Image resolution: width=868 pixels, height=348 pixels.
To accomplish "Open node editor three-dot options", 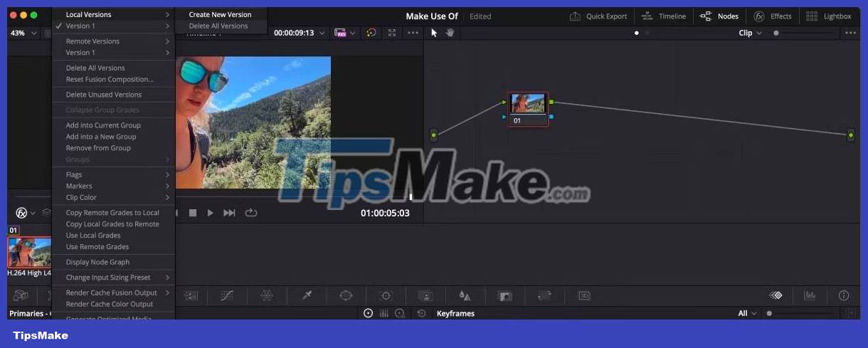I will pyautogui.click(x=850, y=33).
